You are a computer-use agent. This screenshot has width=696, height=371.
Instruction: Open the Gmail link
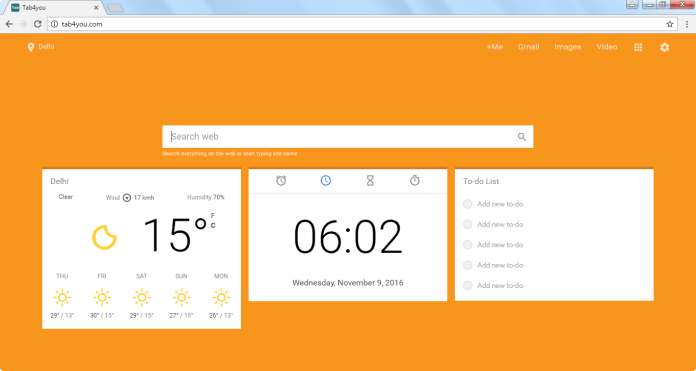[x=529, y=47]
